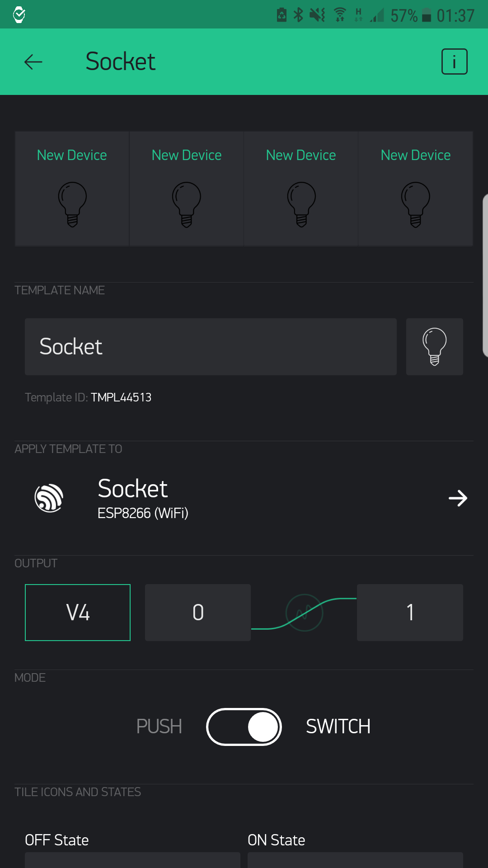Viewport: 488px width, 868px height.
Task: Select the fourth New Device bulb tile
Action: [416, 189]
